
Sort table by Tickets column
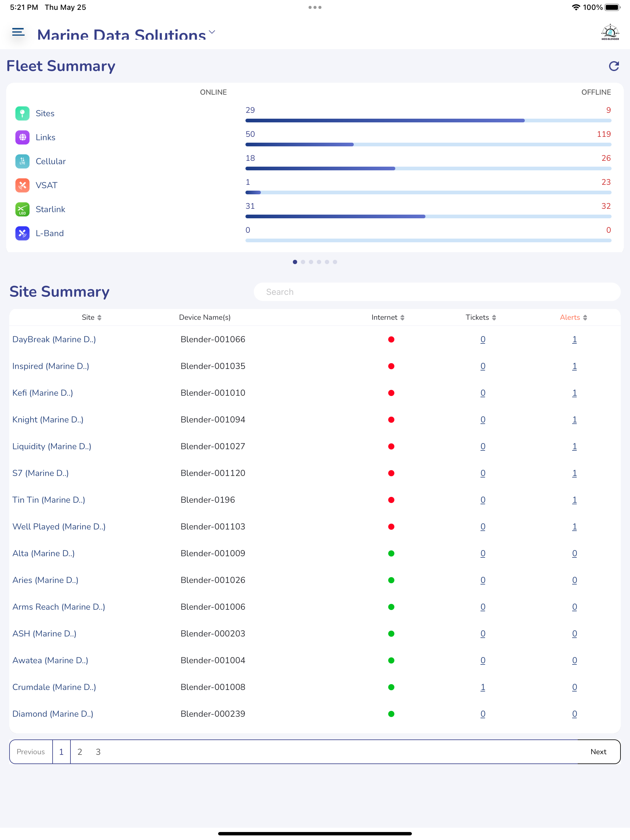[x=481, y=317]
